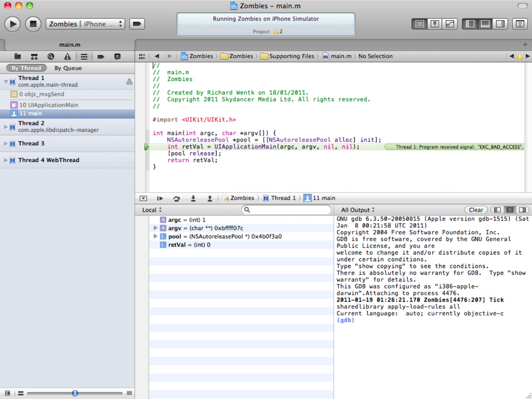Open the Breakpoint navigator
The image size is (532, 399).
click(101, 56)
